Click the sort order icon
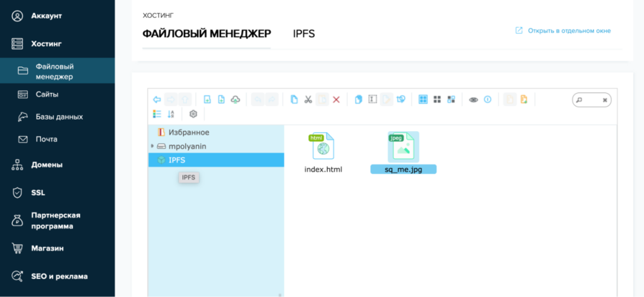Image resolution: width=644 pixels, height=297 pixels. click(171, 114)
